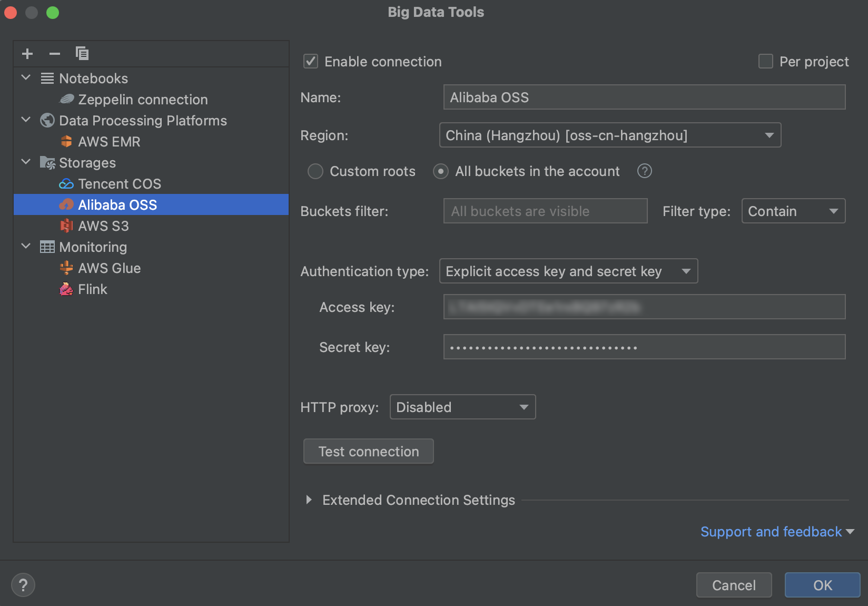Select the Tencent COS storage icon
868x606 pixels.
(x=66, y=183)
